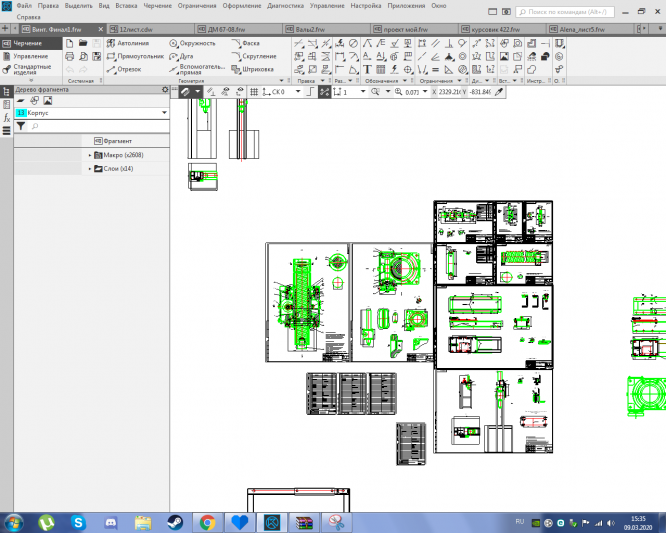Switch to the Валы2.frw tab
Image resolution: width=666 pixels, height=533 pixels.
point(326,29)
